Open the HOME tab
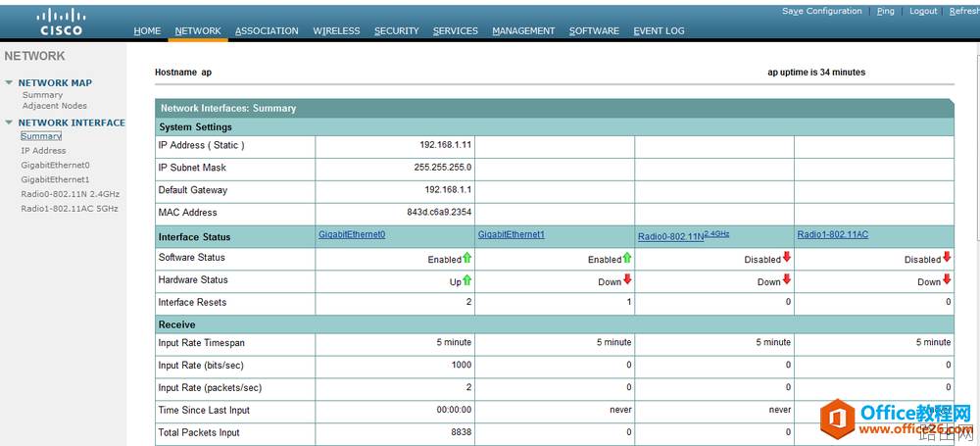This screenshot has height=446, width=980. [x=148, y=30]
